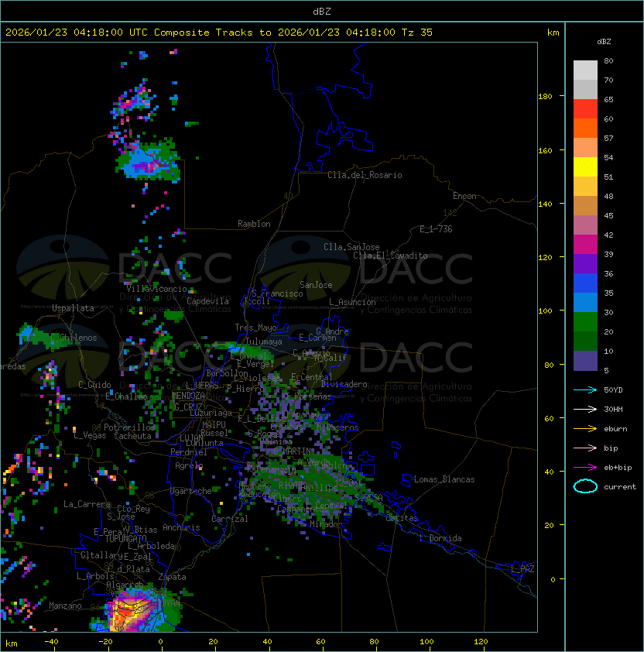
Task: Click the cyan 'current' ellipse legend symbol
Action: (x=585, y=486)
